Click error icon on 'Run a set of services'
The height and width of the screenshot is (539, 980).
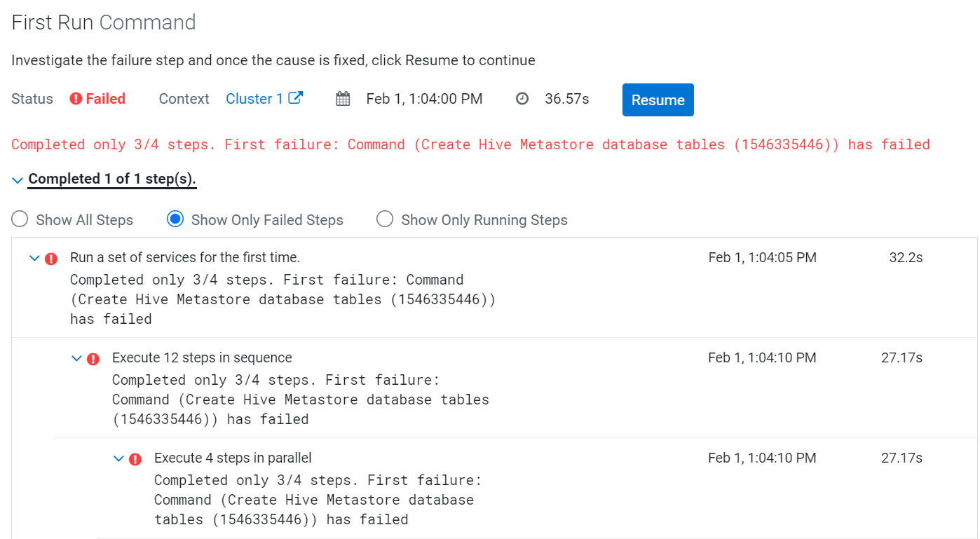51,259
